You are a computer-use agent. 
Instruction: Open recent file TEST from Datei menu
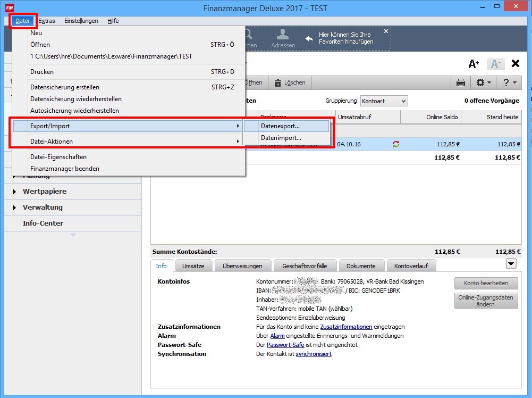[x=129, y=56]
